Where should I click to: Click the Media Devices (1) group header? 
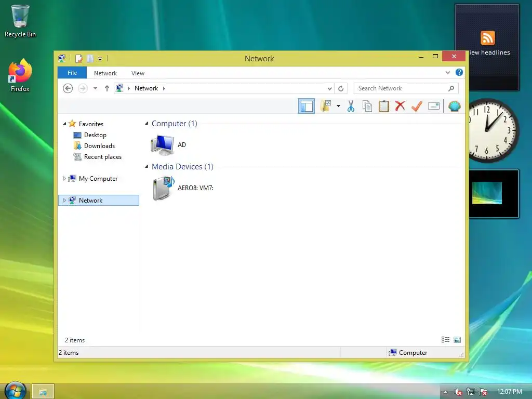(182, 167)
